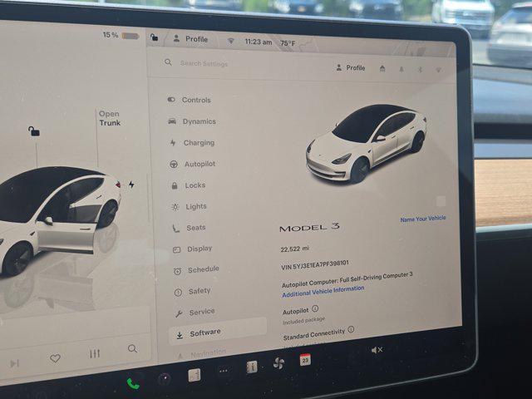
Task: Select the Software menu entry
Action: pos(218,332)
